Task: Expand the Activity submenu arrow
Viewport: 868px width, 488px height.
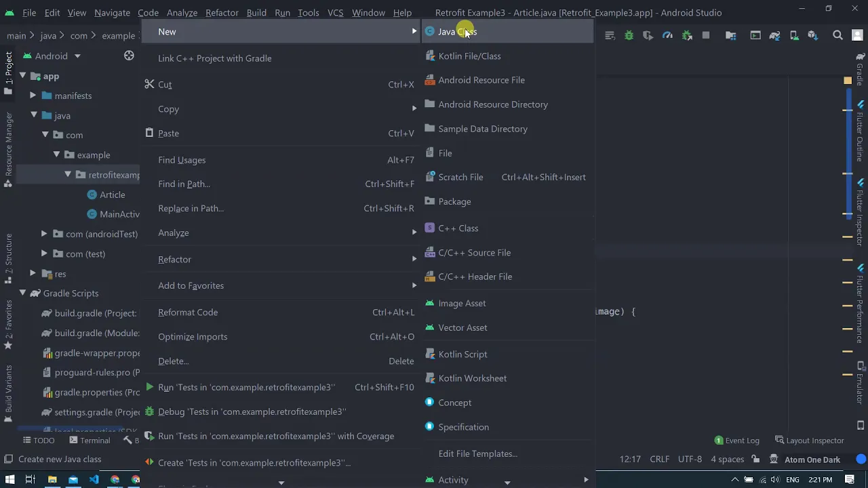Action: click(586, 480)
